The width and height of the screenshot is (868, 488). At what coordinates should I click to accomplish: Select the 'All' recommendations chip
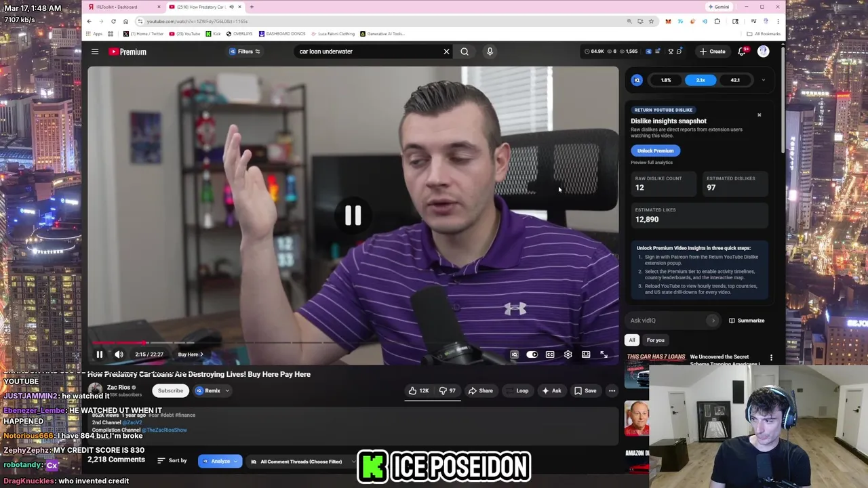632,340
